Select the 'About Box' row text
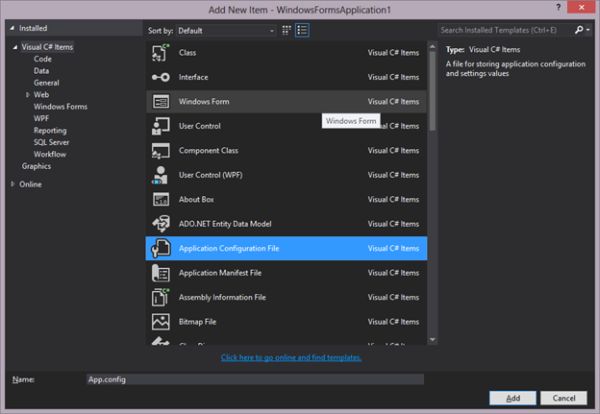600x414 pixels. [x=196, y=199]
